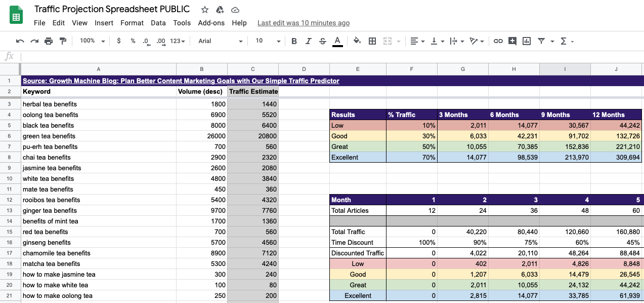Undo the last action
The height and width of the screenshot is (303, 644).
(20, 41)
